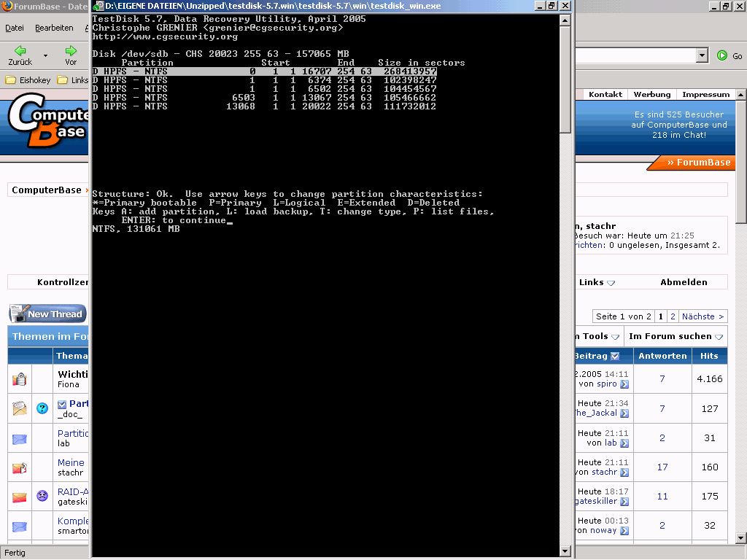Viewport: 747px width, 560px height.
Task: Open the Tools dropdown menu
Action: 600,336
